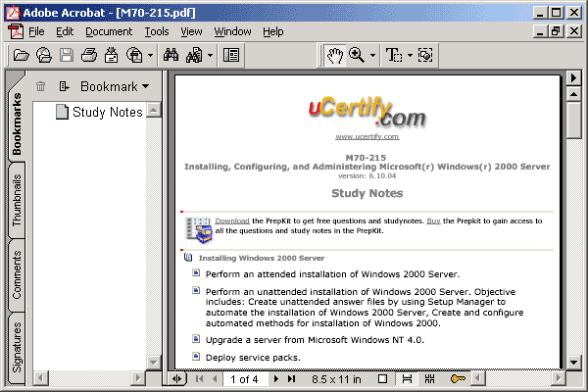Open the dropdown arrow beside Search icon
The height and width of the screenshot is (392, 588).
(210, 56)
